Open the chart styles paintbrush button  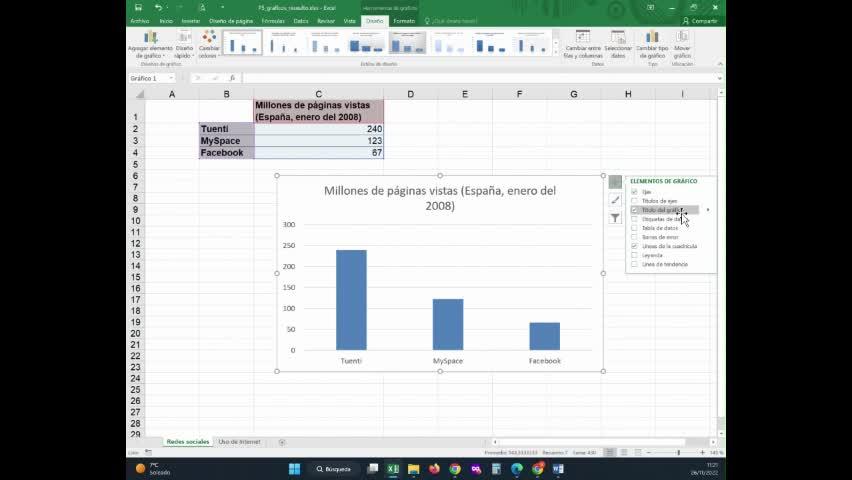(615, 200)
